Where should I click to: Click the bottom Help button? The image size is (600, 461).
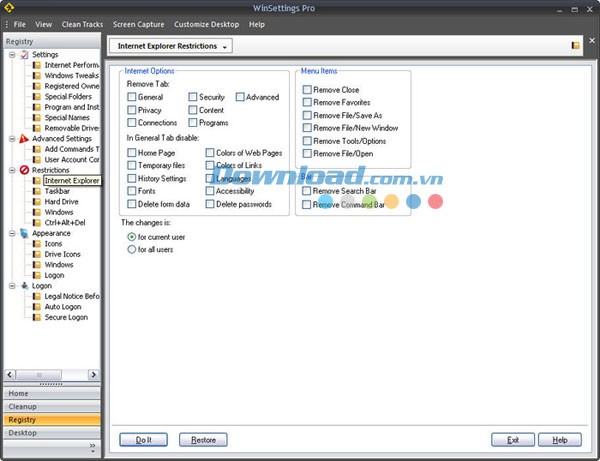click(x=560, y=440)
